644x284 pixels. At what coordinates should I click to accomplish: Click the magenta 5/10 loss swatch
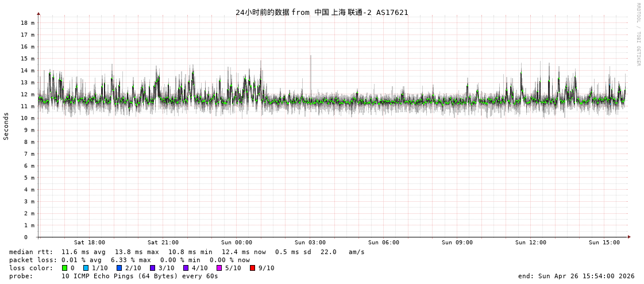(x=219, y=268)
